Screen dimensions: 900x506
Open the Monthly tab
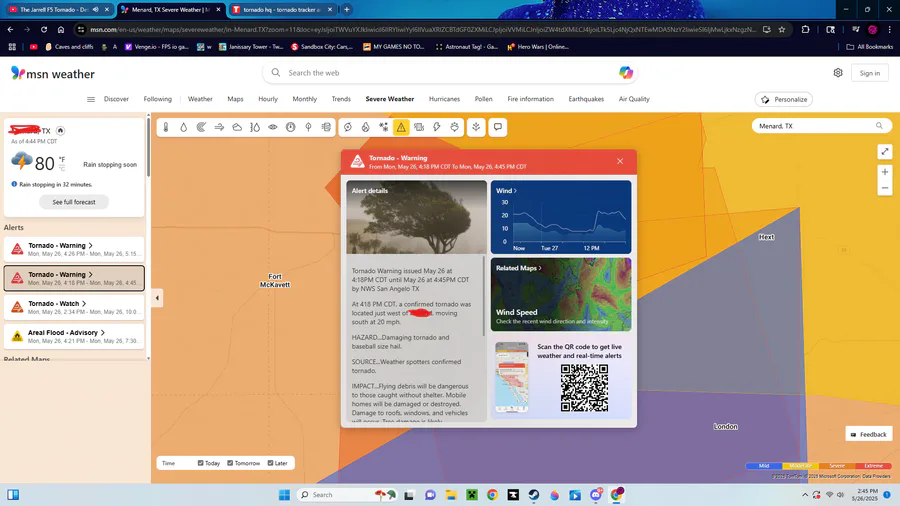pyautogui.click(x=305, y=99)
